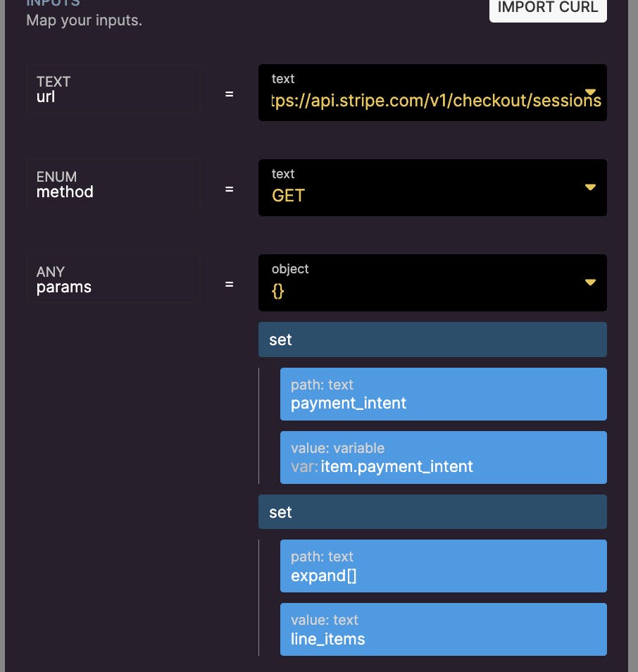Select the params input name box
Image resolution: width=638 pixels, height=672 pixels.
point(113,280)
